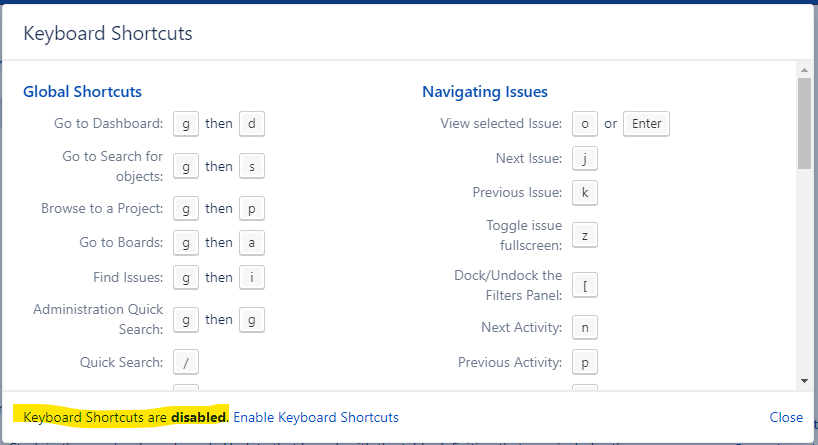Click the 'p' key in Browse to a Project

pyautogui.click(x=252, y=209)
